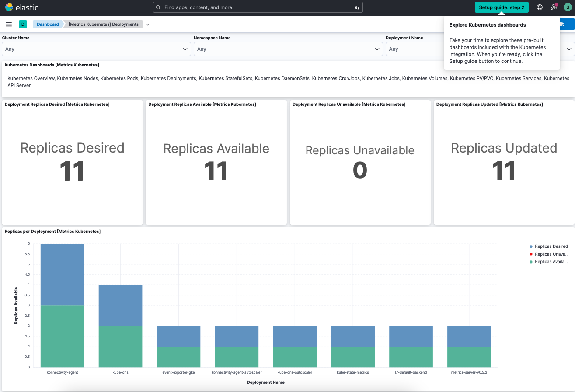Image resolution: width=575 pixels, height=392 pixels.
Task: Open the help menu icon
Action: [539, 7]
